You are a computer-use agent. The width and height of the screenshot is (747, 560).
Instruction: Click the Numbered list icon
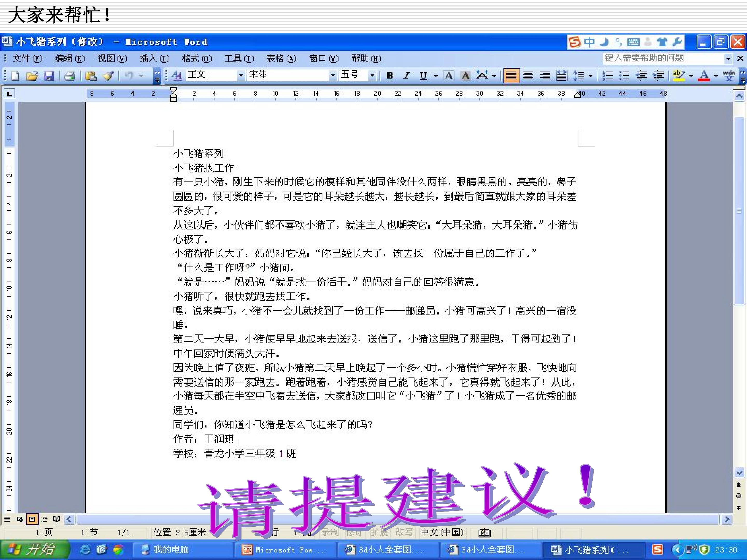(x=607, y=76)
